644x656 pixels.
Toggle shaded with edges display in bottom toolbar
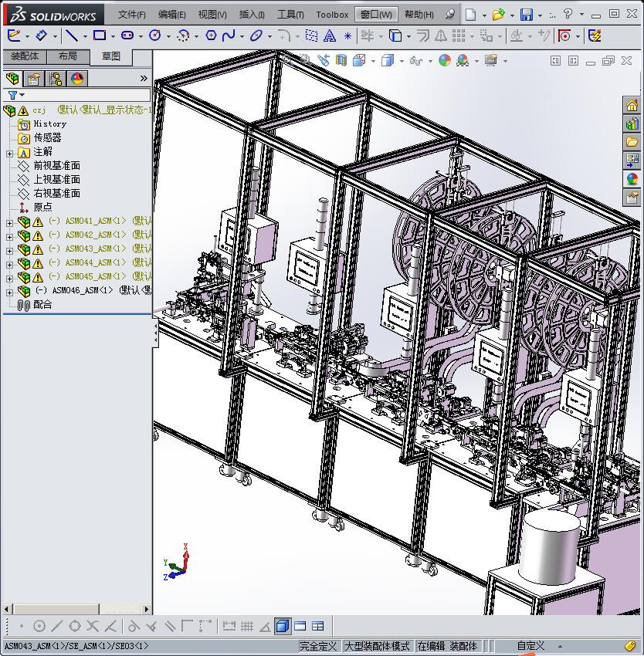pyautogui.click(x=283, y=626)
